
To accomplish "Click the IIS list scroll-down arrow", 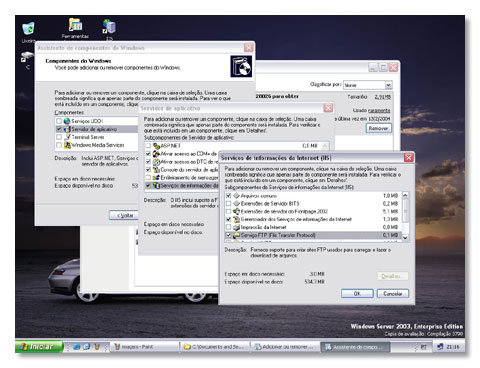I will pyautogui.click(x=405, y=238).
